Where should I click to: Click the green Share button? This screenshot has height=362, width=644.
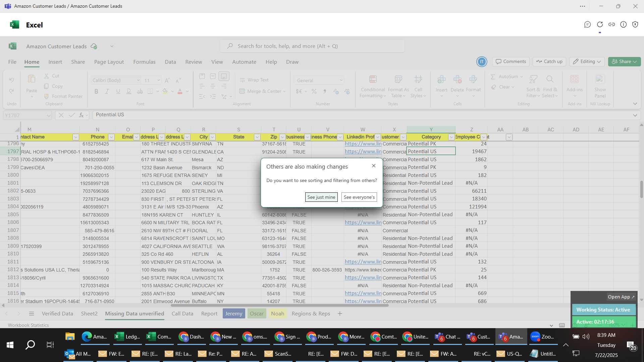(x=625, y=62)
